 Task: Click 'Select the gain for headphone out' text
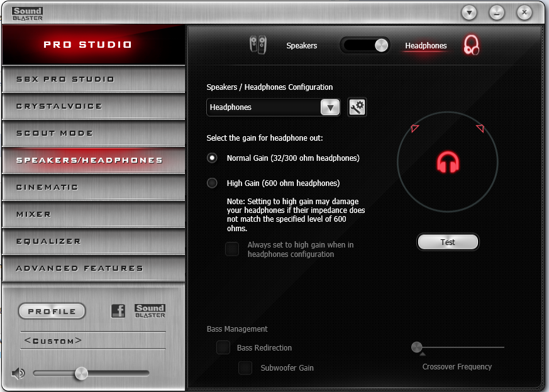[x=265, y=138]
